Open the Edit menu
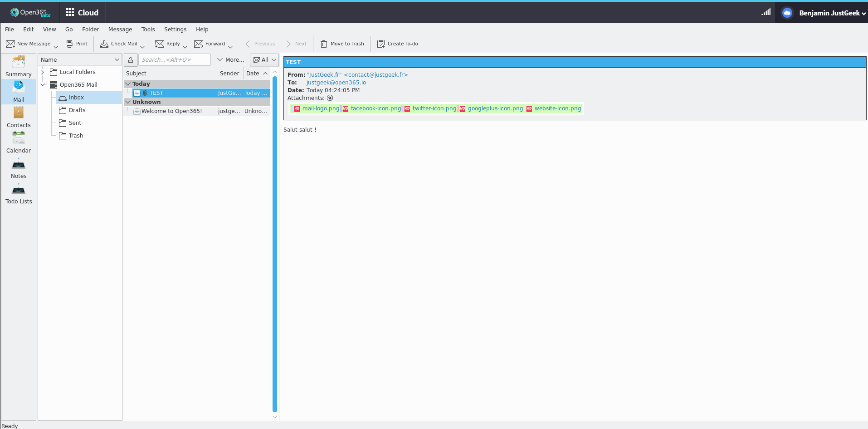This screenshot has height=429, width=868. click(29, 29)
